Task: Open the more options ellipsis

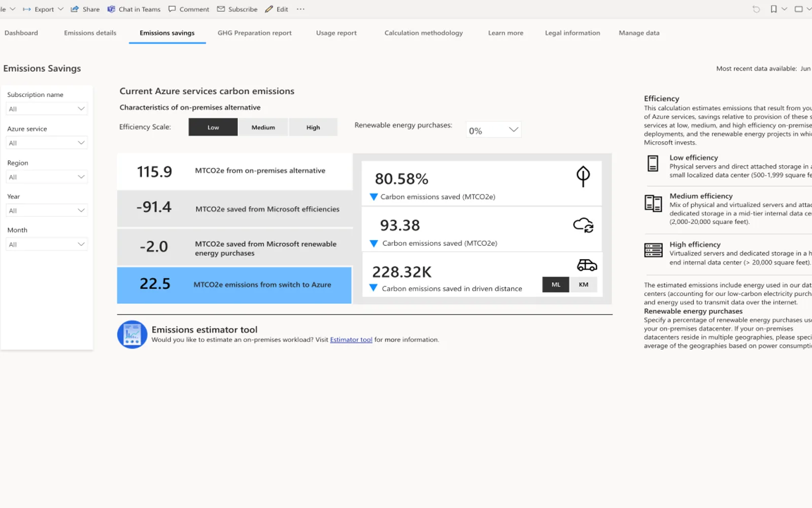Action: [x=300, y=9]
